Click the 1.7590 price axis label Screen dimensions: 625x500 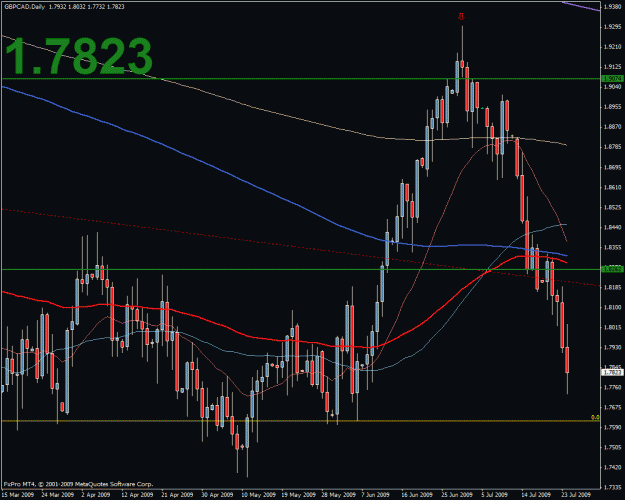(613, 427)
